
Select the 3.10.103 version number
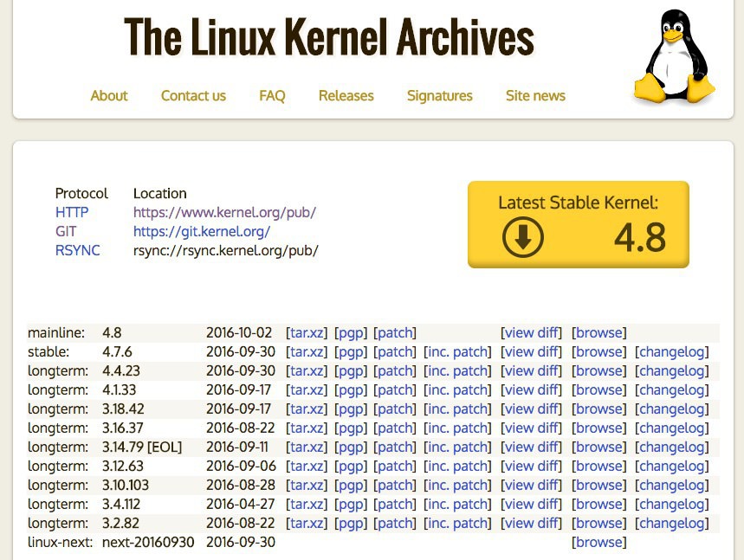click(126, 485)
